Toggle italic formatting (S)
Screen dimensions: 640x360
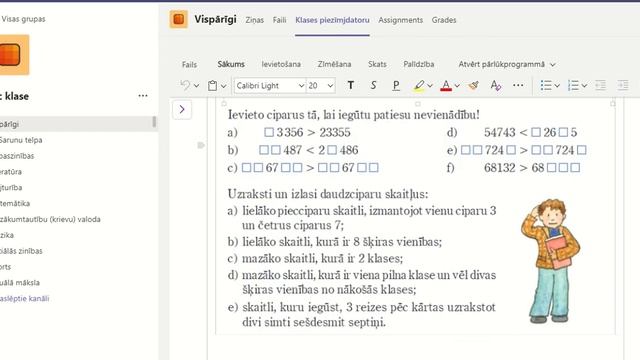tap(373, 85)
